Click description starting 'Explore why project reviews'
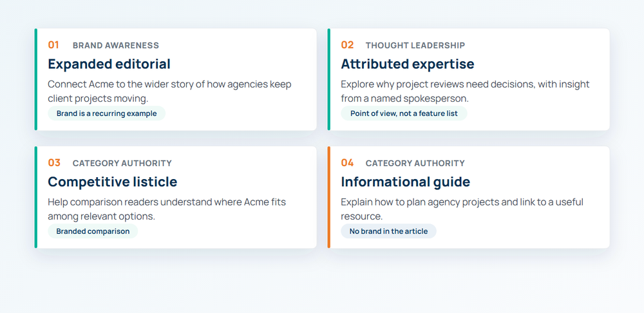Viewport: 644px width, 313px height. pyautogui.click(x=466, y=91)
